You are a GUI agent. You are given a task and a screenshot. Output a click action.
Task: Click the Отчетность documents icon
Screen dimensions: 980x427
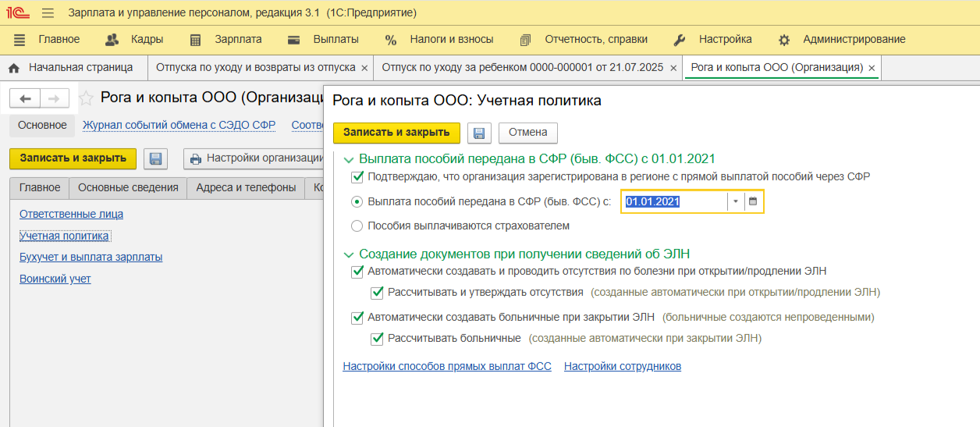[x=525, y=40]
